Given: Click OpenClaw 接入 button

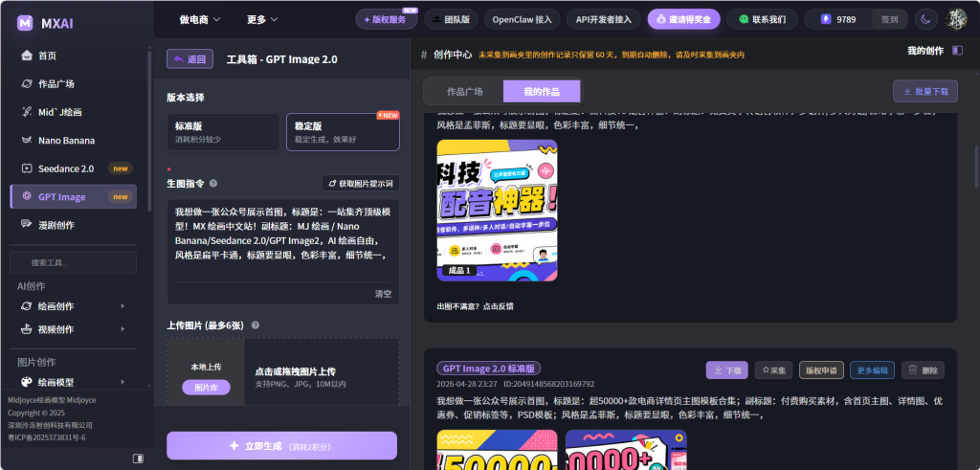Looking at the screenshot, I should [x=522, y=19].
